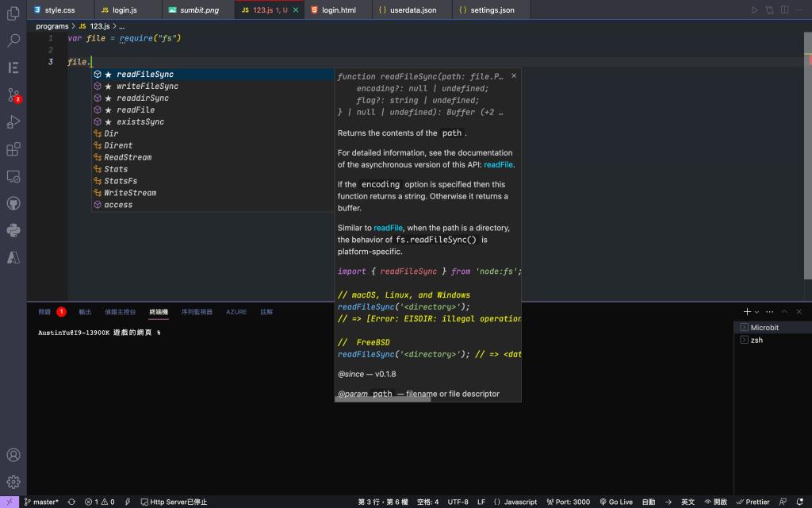Close the readFileSync documentation popup
812x508 pixels.
click(514, 75)
